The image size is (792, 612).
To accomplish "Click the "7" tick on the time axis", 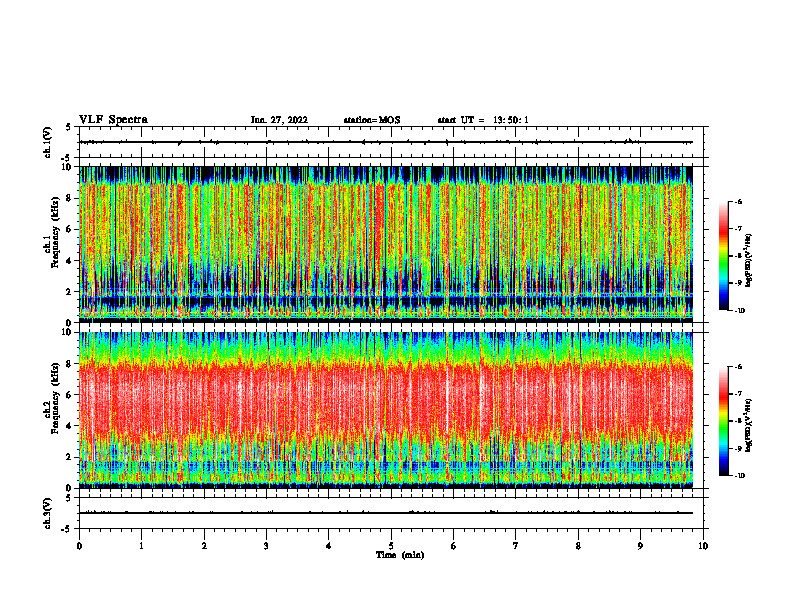I will [x=516, y=546].
